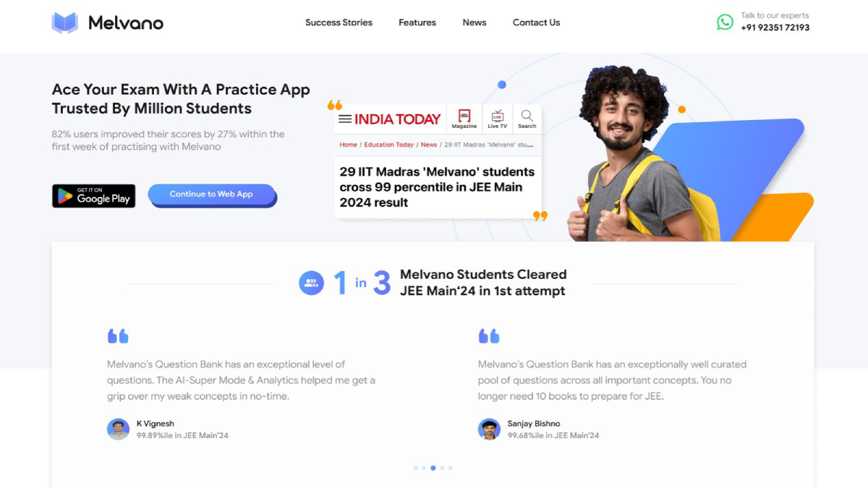Go to the News nav link
The width and height of the screenshot is (868, 488).
[x=475, y=22]
